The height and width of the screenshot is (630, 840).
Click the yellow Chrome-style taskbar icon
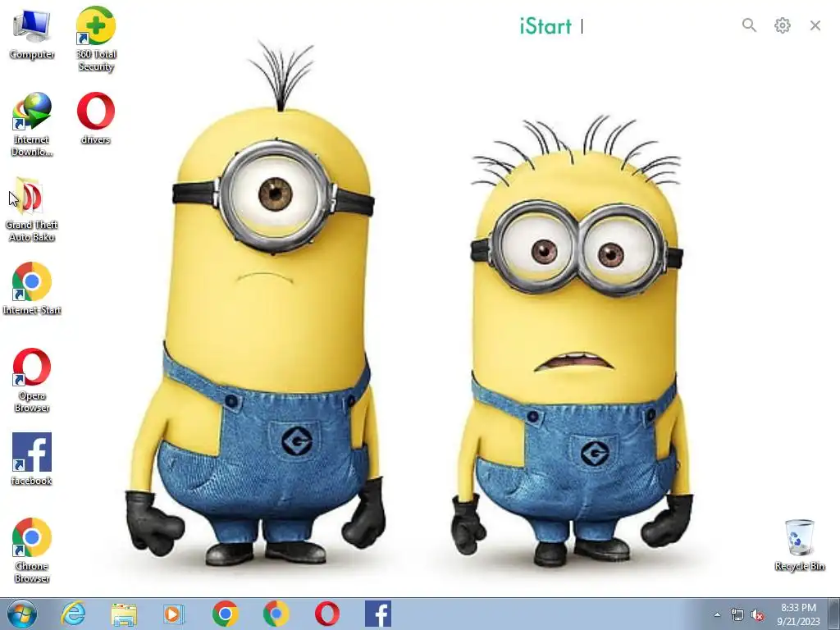[x=276, y=614]
